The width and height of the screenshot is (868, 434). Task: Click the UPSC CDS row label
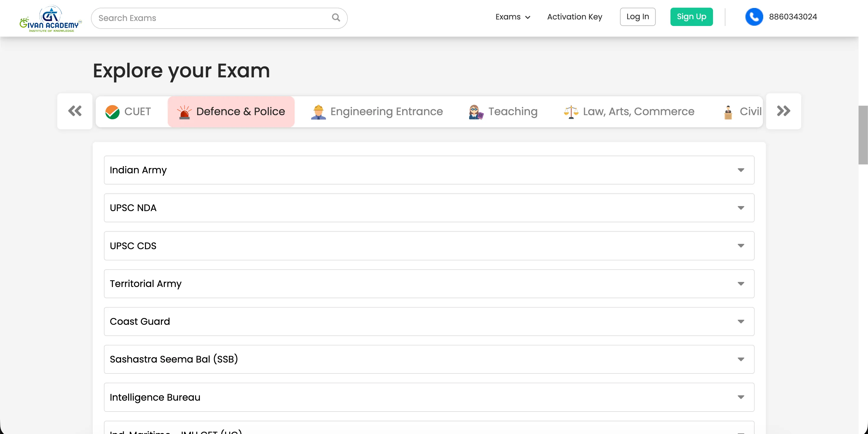click(x=133, y=246)
